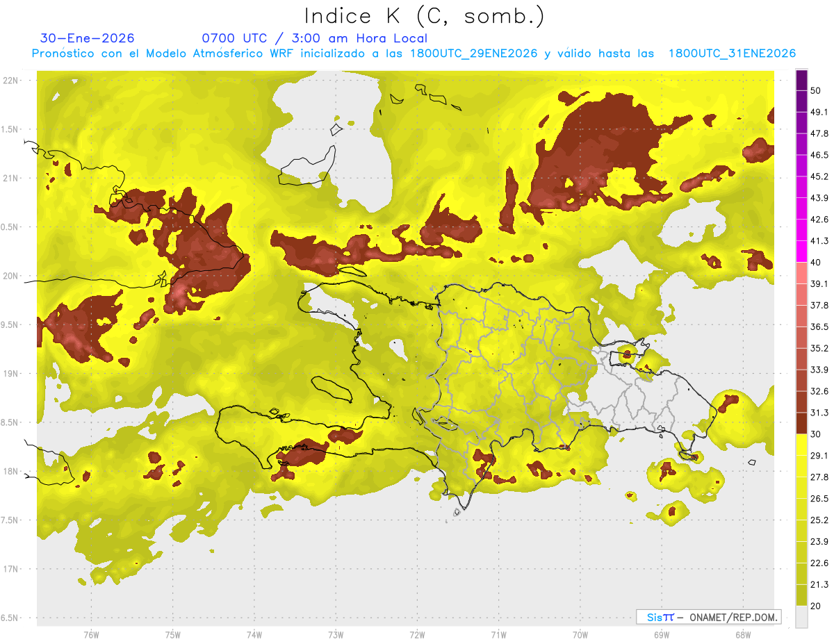Click the 0700 UTC local time label

[x=314, y=39]
